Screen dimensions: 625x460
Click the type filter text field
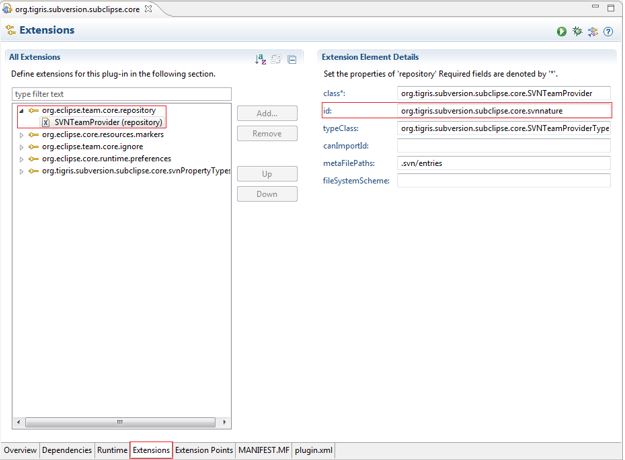coord(121,94)
